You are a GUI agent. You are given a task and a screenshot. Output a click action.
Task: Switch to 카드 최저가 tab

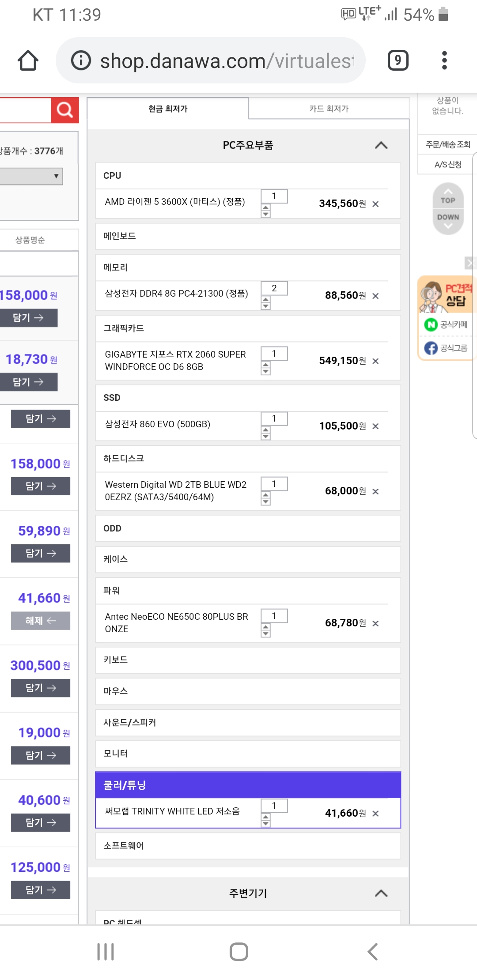coord(329,109)
